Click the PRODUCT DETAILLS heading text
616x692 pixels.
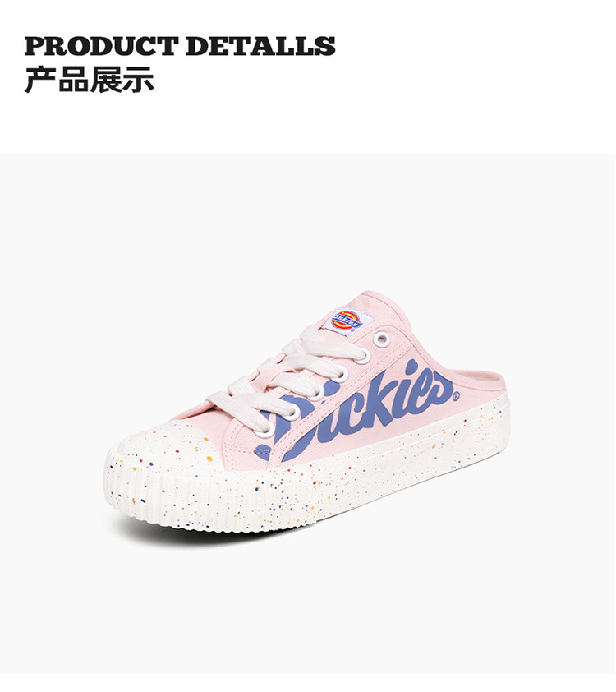click(x=180, y=46)
